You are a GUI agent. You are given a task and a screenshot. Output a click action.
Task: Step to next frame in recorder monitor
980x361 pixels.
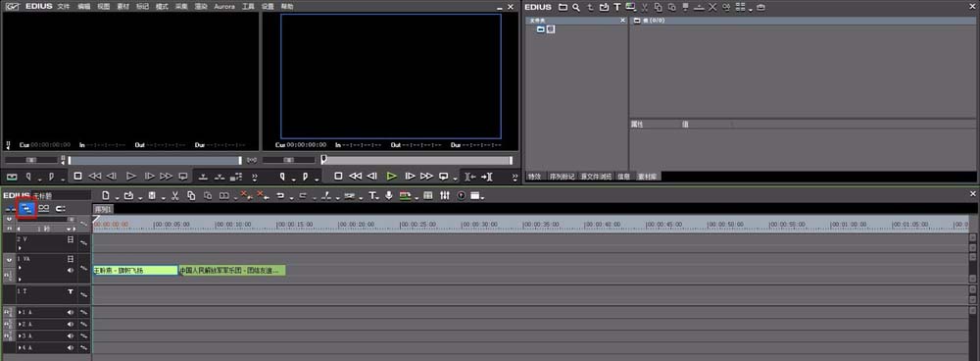(x=410, y=177)
